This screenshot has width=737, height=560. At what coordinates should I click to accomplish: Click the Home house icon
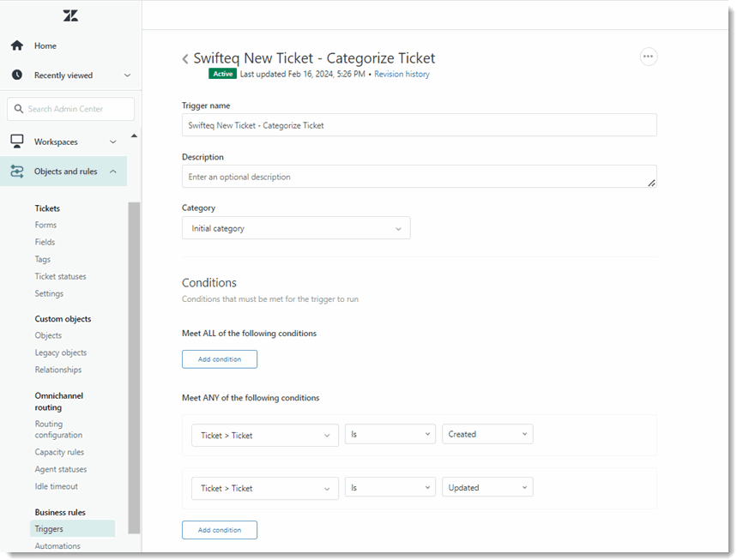[17, 45]
